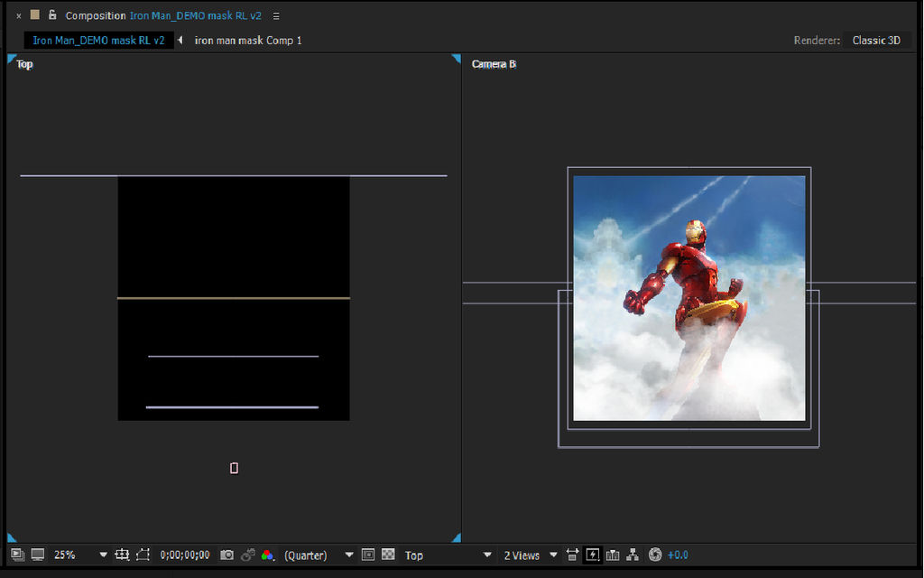924x578 pixels.
Task: Open the Classic 3D renderer button
Action: [x=876, y=40]
